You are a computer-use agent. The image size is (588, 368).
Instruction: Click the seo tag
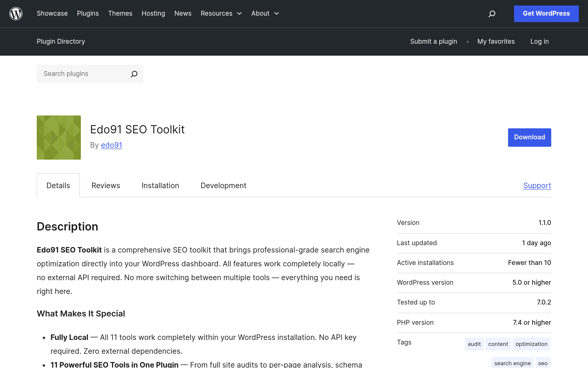(543, 363)
